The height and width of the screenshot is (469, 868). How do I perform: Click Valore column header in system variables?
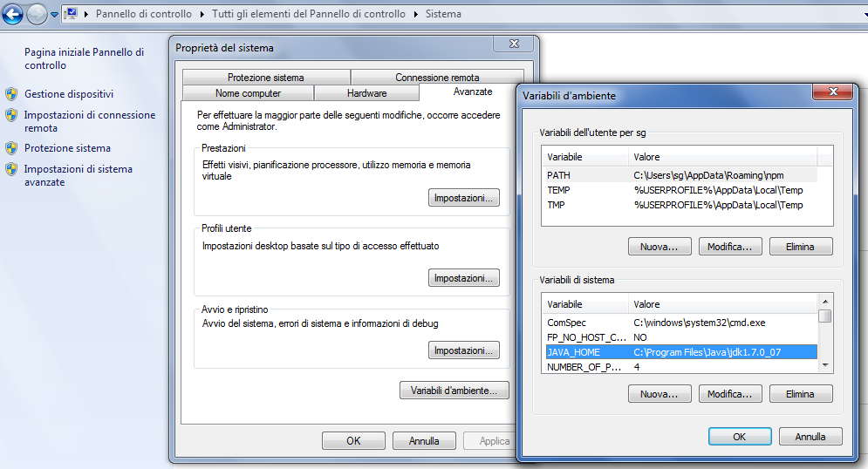point(723,305)
